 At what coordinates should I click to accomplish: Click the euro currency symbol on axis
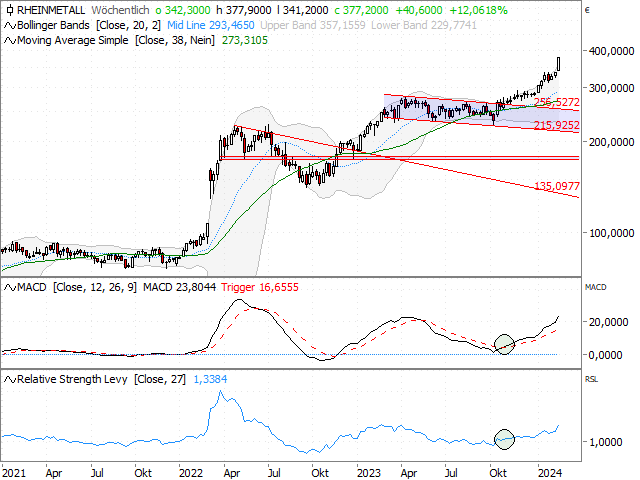tap(587, 10)
